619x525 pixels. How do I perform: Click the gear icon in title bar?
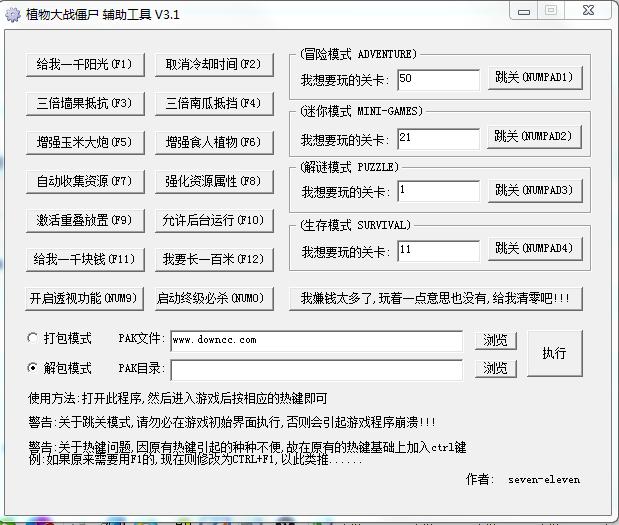[13, 14]
